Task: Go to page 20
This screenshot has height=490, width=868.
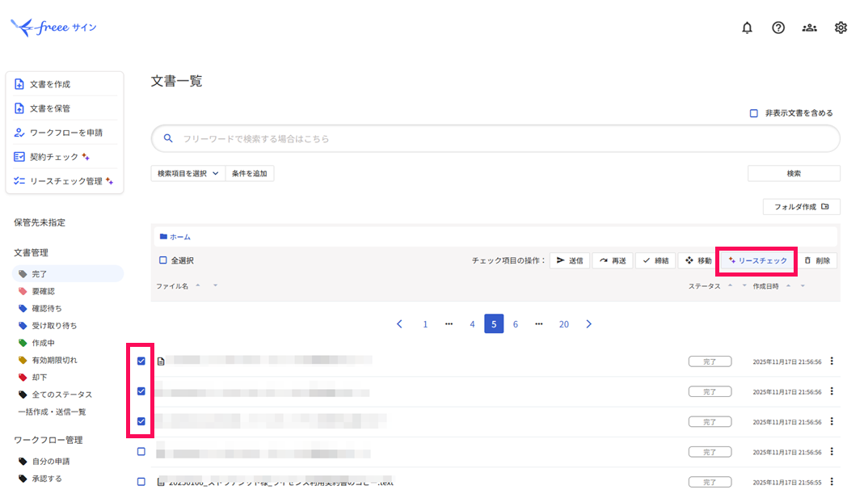Action: pos(563,324)
